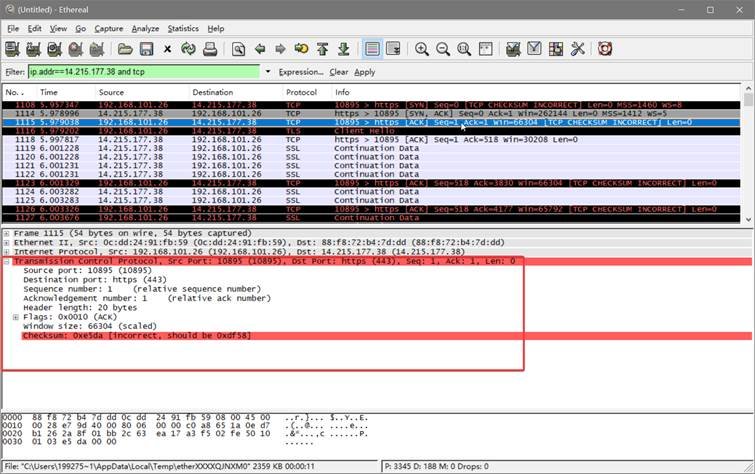Sort by Protocol column header
The height and width of the screenshot is (474, 755).
point(307,92)
